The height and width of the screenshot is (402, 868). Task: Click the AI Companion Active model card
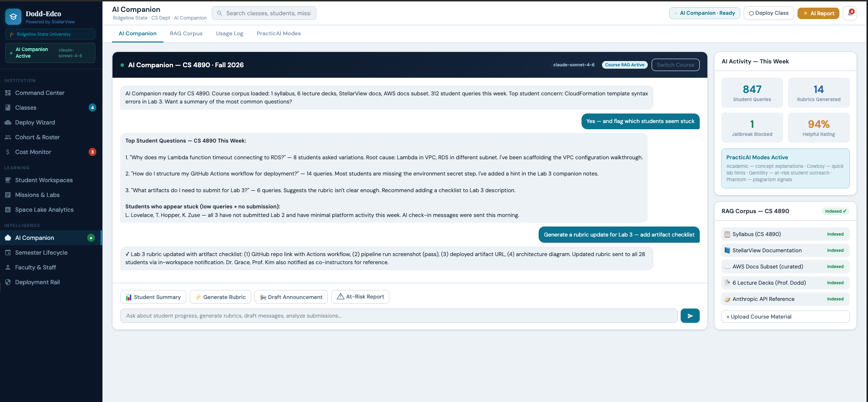tap(50, 53)
